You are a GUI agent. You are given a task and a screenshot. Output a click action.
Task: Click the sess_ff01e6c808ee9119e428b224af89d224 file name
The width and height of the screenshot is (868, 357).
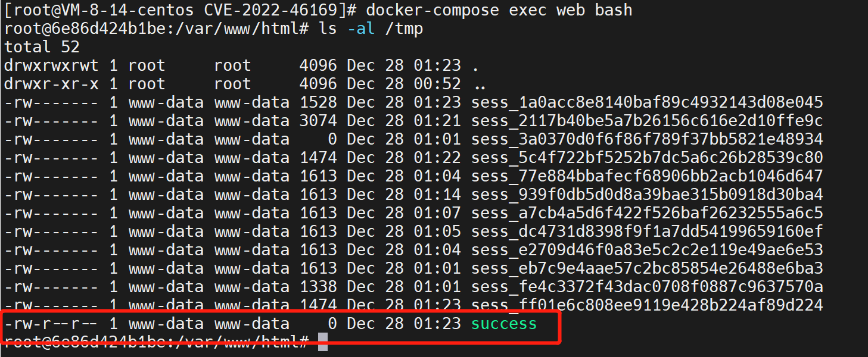coord(647,306)
